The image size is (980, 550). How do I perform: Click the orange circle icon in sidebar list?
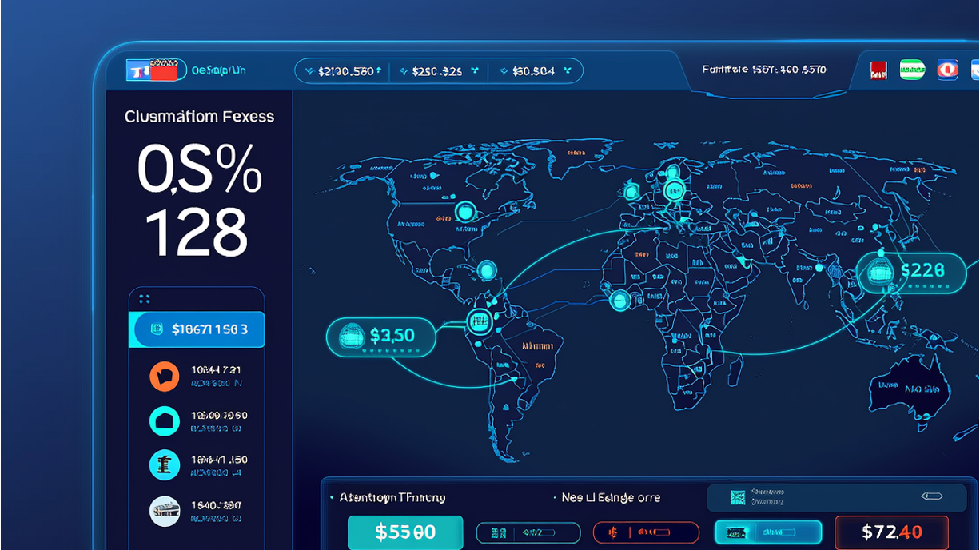coord(165,376)
